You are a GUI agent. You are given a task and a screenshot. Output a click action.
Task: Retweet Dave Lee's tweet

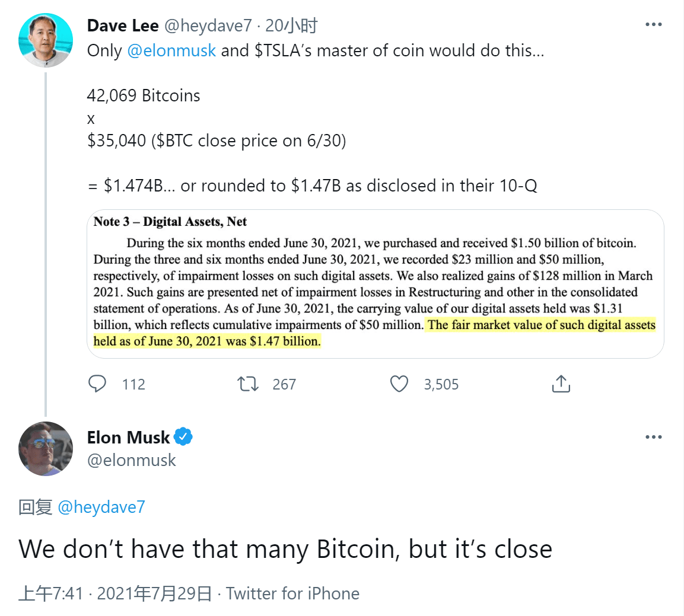coord(248,384)
